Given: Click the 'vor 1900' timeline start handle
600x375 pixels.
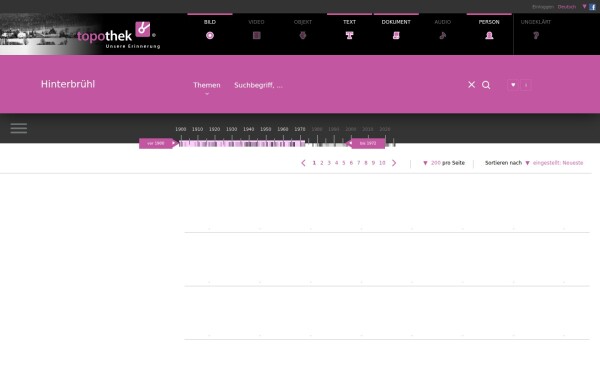Looking at the screenshot, I should 158,143.
